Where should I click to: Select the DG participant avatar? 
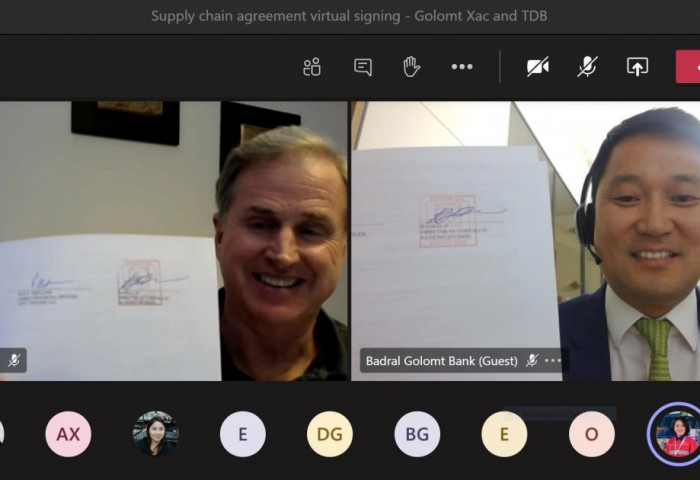tap(330, 434)
